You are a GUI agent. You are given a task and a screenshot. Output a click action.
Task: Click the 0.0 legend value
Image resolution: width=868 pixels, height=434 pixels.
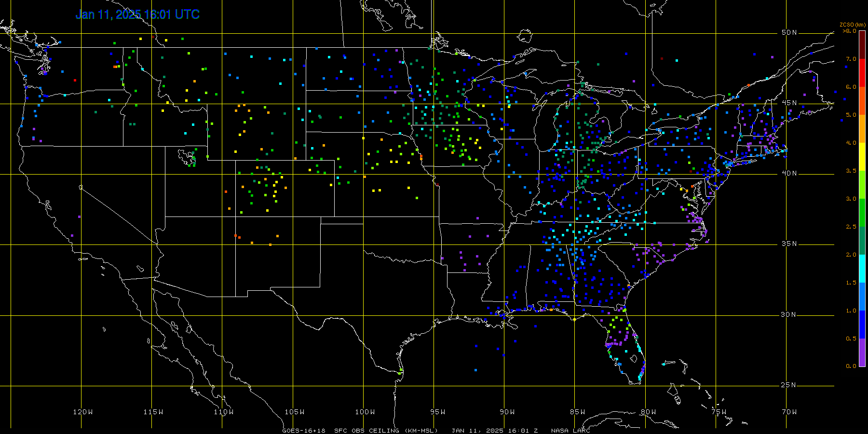851,366
